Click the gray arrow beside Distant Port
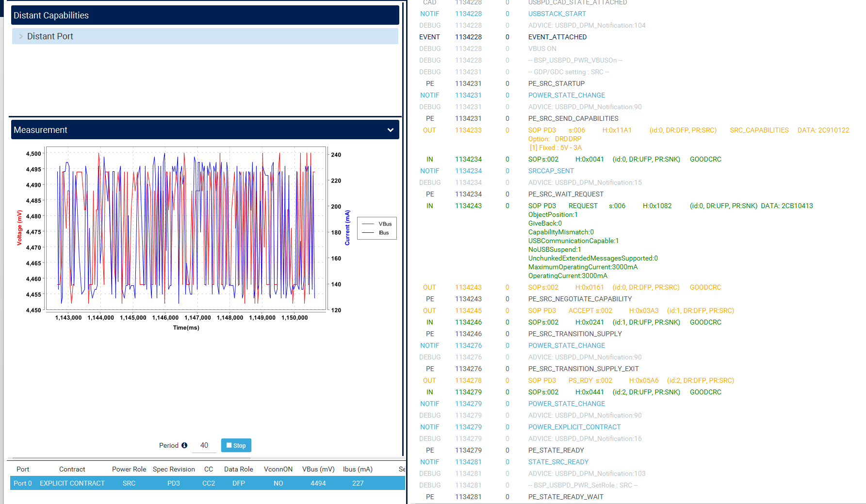 point(21,36)
